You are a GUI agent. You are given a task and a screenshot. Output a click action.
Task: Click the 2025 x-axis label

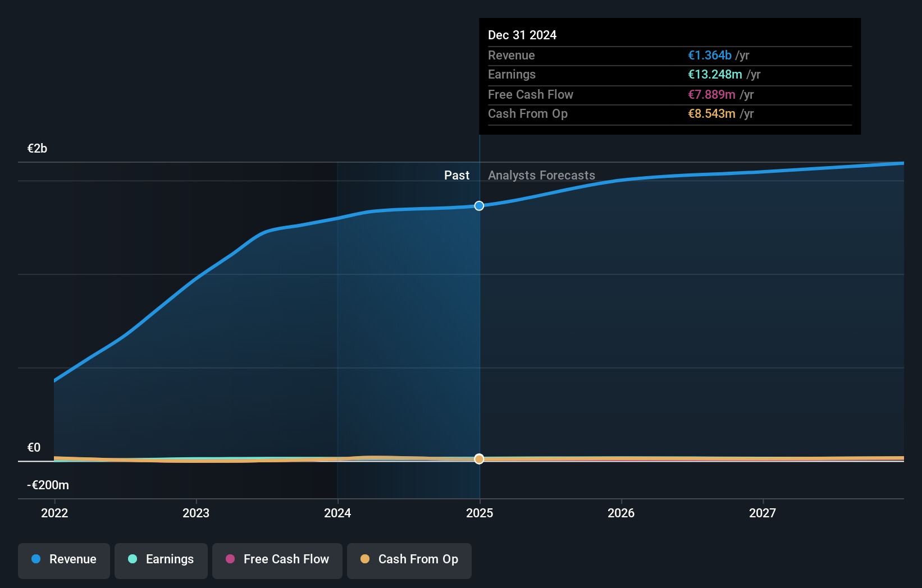tap(480, 513)
